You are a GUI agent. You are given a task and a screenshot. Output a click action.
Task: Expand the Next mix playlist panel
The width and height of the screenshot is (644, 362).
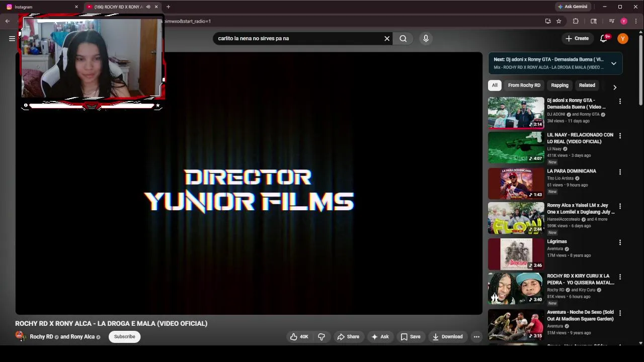pyautogui.click(x=614, y=63)
